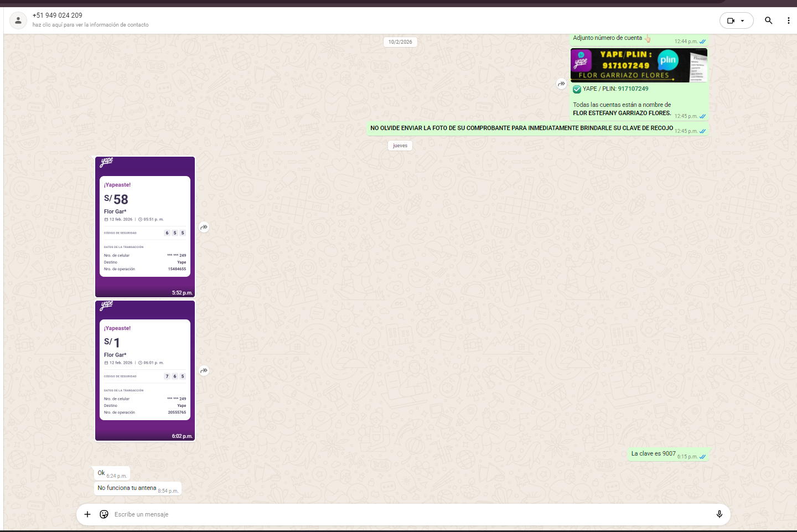Click the microphone voice message icon
This screenshot has height=532, width=797.
click(719, 514)
